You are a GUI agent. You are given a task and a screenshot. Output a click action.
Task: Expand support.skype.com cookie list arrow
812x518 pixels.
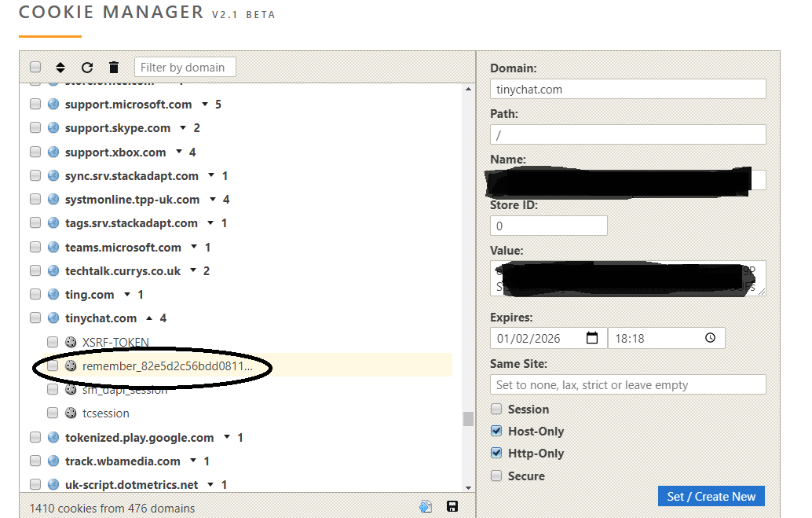183,127
